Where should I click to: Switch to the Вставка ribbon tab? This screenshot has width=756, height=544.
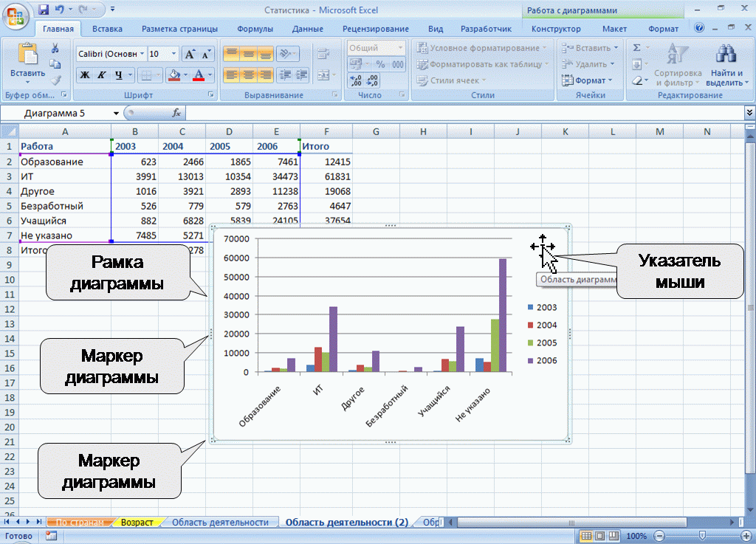(x=107, y=29)
